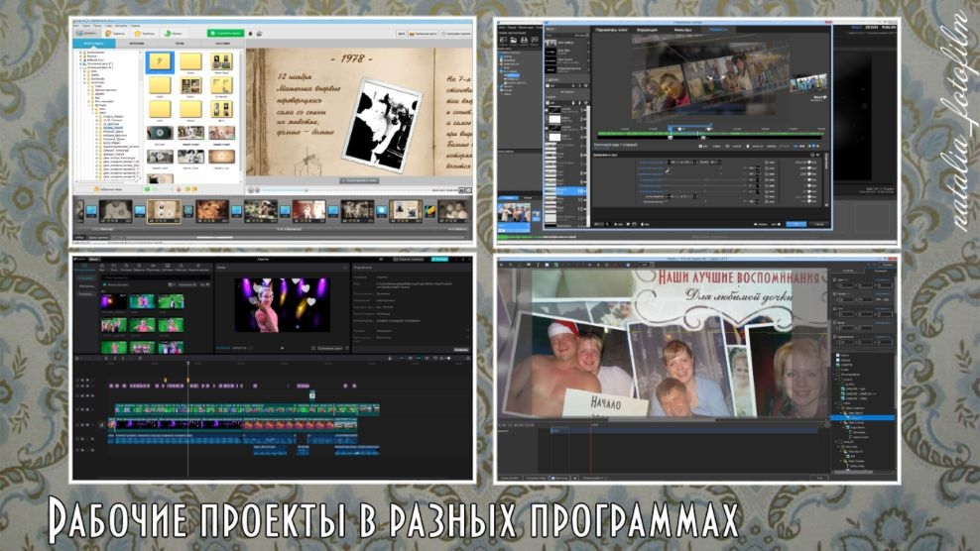Screen dimensions: 980x551
Task: Play preview of the dancing girl clip
Action: point(283,348)
